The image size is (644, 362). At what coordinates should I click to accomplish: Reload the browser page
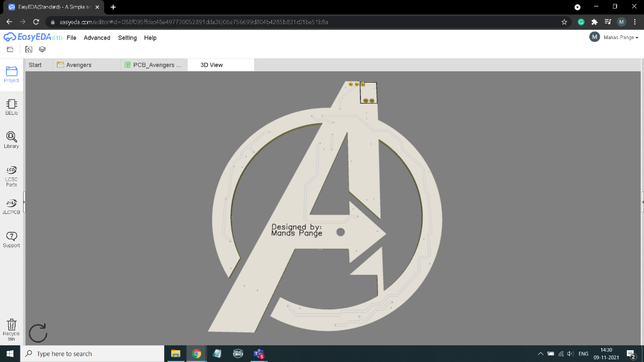tap(36, 22)
